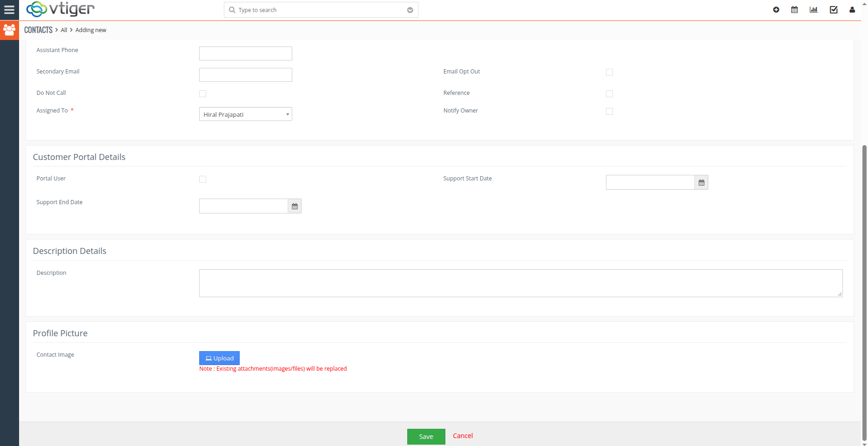Save the new contact
868x446 pixels.
point(426,436)
